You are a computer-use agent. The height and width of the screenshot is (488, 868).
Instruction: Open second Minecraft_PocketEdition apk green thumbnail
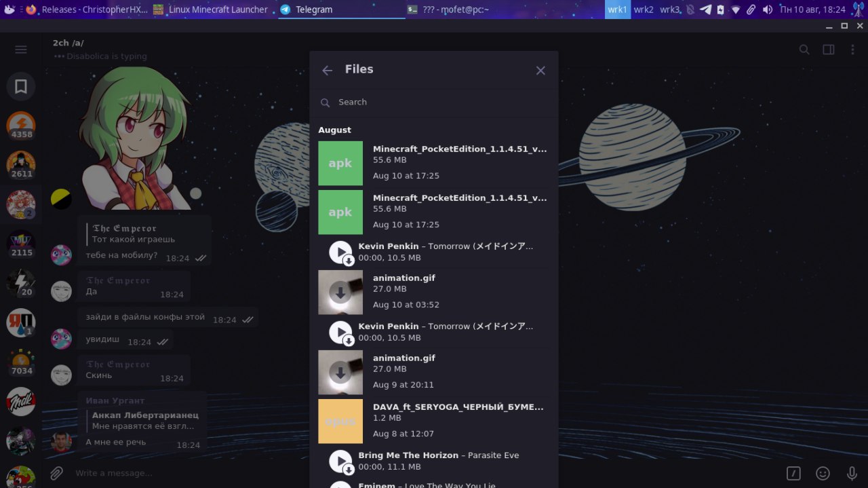[x=340, y=212]
